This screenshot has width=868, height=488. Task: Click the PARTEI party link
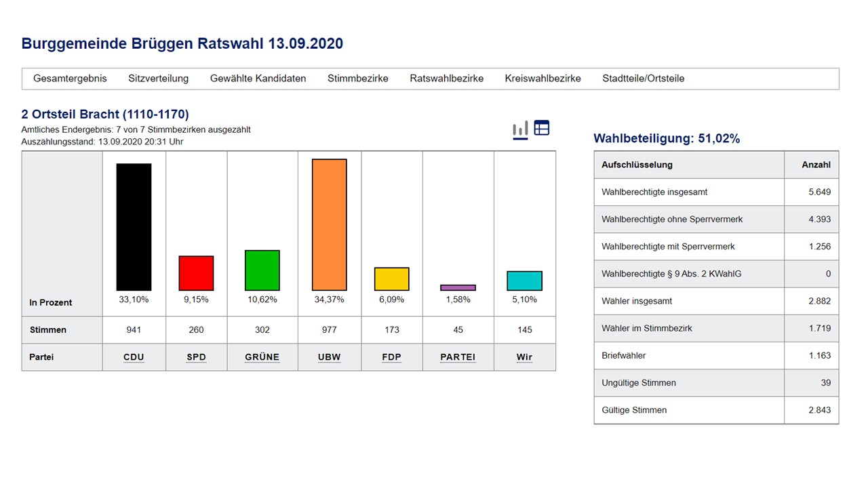[x=458, y=357]
